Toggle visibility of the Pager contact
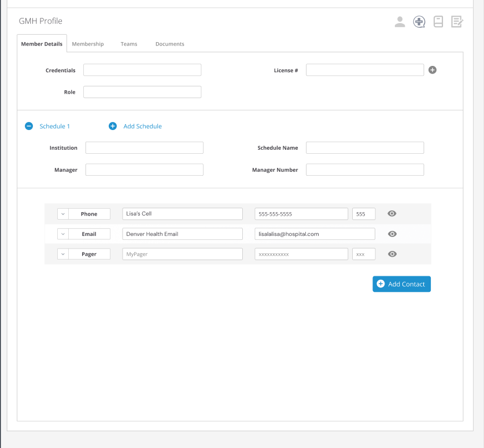Screen dimensions: 484x448 [392, 254]
